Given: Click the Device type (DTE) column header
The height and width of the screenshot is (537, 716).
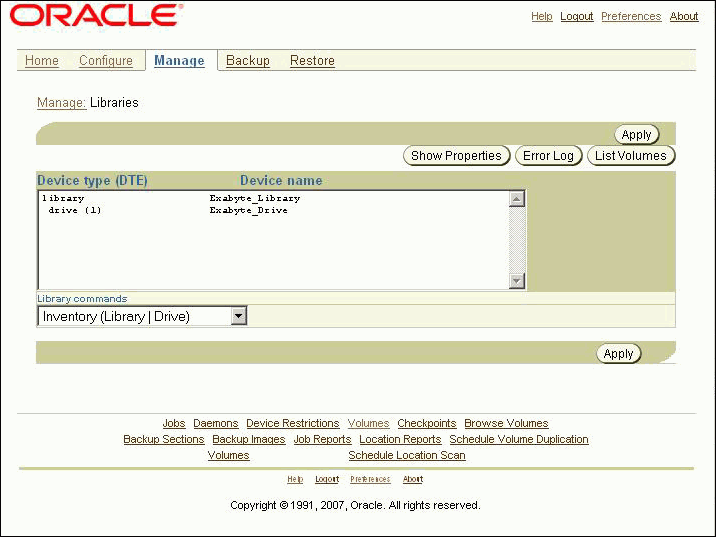Looking at the screenshot, I should (x=92, y=180).
